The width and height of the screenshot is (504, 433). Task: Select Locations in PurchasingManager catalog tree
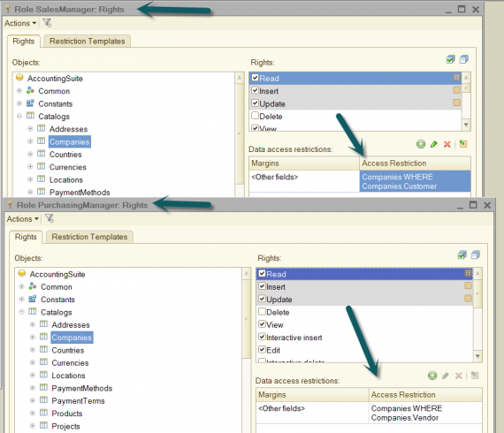pyautogui.click(x=68, y=376)
